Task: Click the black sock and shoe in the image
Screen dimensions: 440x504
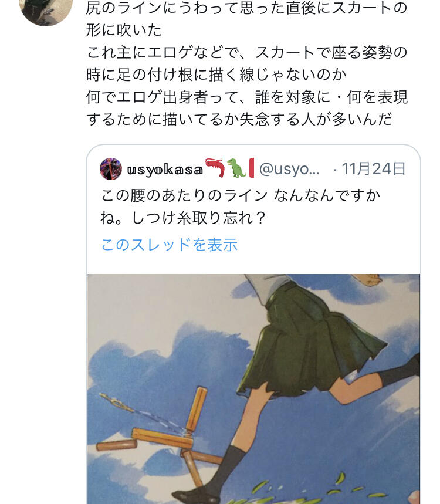Action: click(209, 475)
